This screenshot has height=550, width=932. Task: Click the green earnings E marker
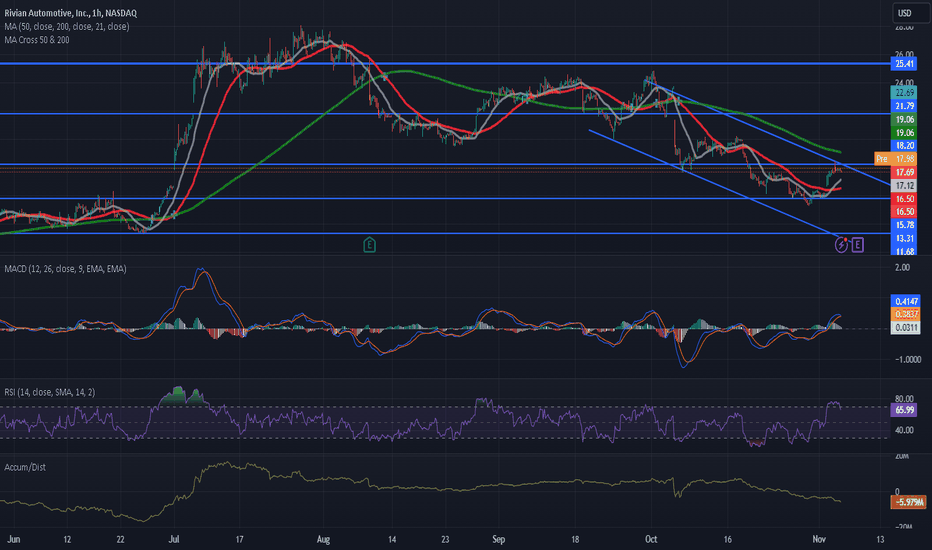[369, 244]
